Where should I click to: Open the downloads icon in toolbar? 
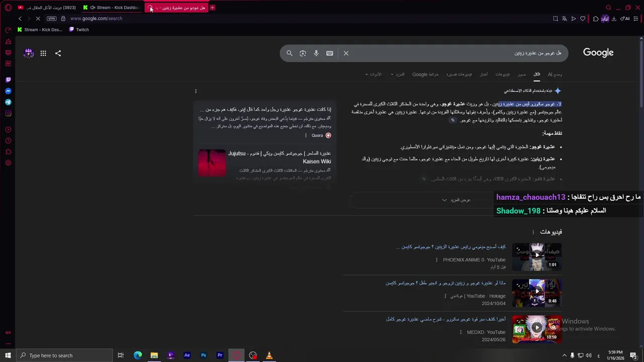coord(614,19)
